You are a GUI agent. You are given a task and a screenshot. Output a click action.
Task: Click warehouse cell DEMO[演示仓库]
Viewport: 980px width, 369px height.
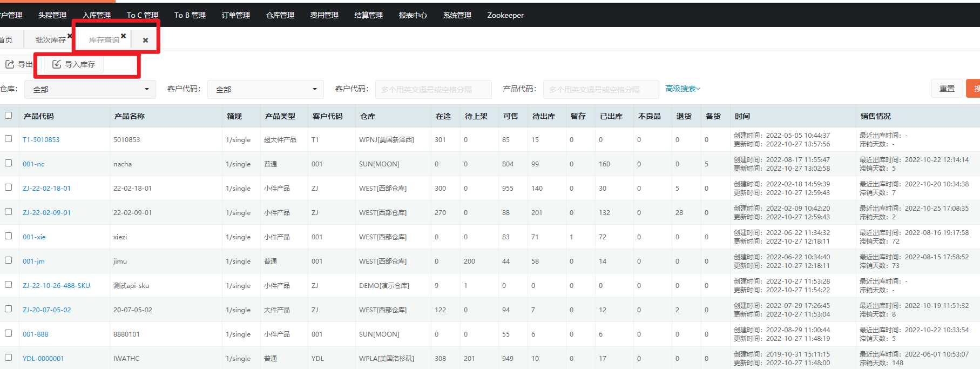pos(384,286)
